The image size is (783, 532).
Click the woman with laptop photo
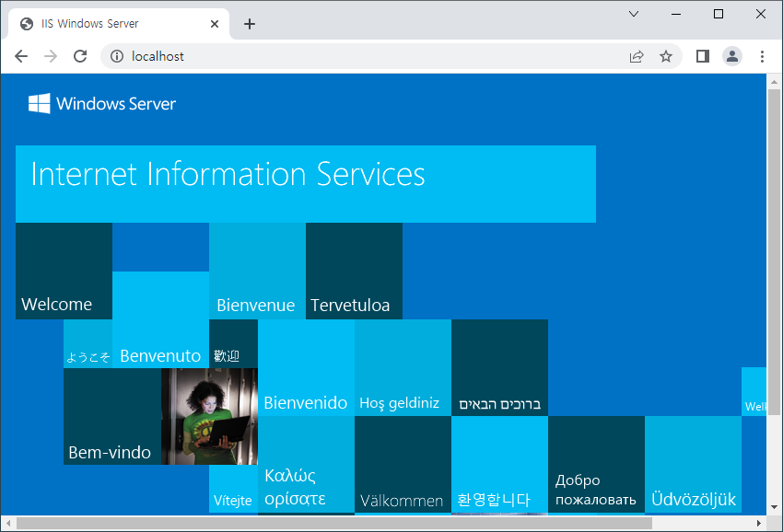[209, 416]
